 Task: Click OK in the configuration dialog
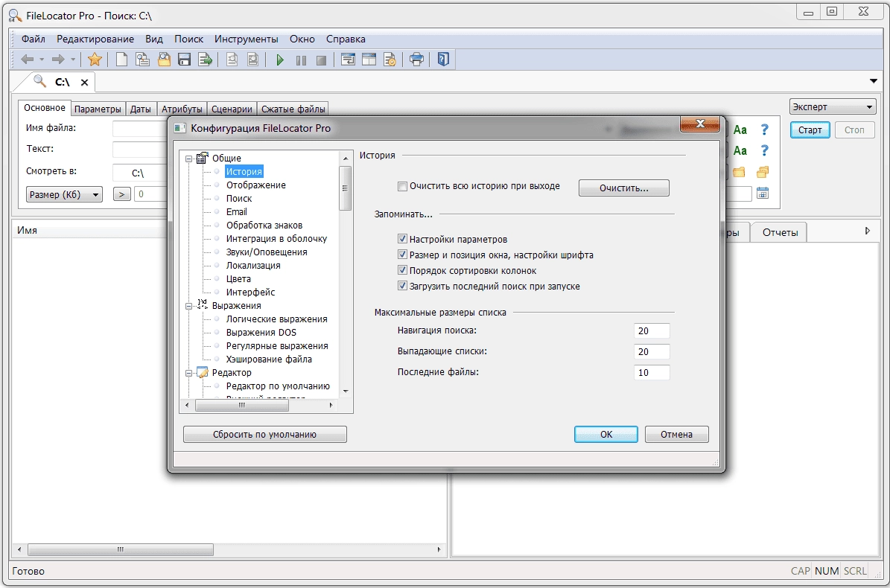coord(606,435)
